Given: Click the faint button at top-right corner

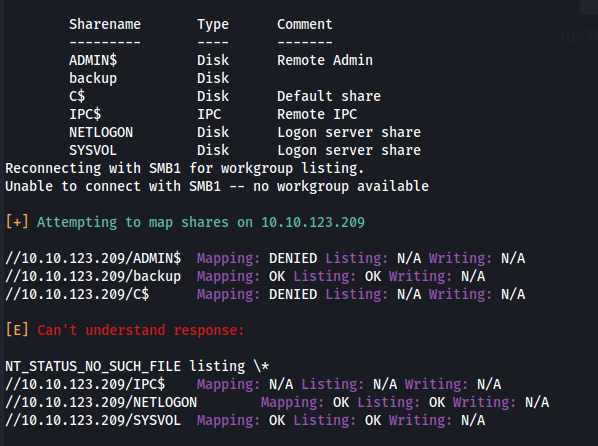Looking at the screenshot, I should pyautogui.click(x=588, y=7).
